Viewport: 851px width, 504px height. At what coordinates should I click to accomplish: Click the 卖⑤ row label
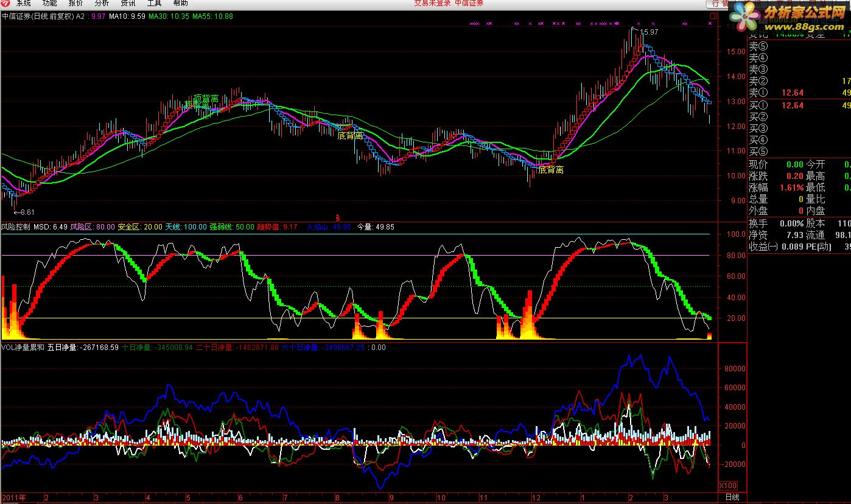point(758,46)
